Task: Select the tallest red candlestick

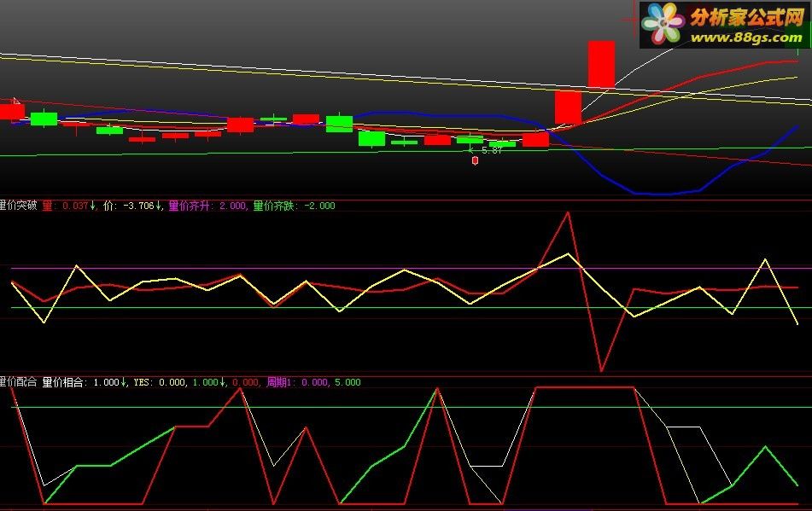Action: [x=601, y=64]
